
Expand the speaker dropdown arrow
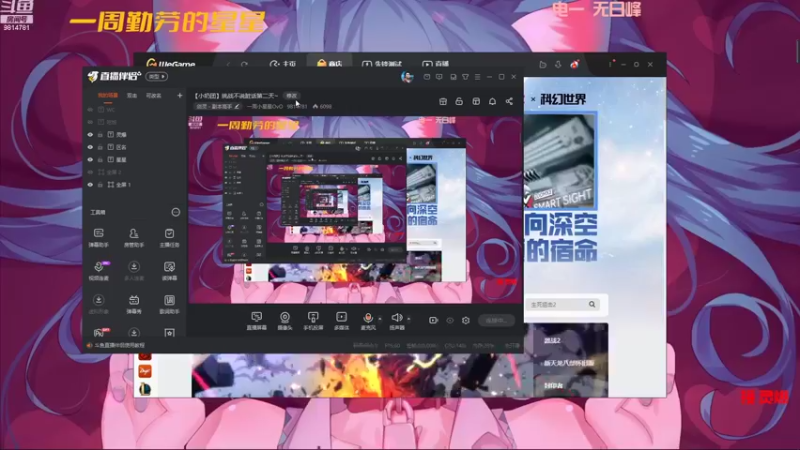[409, 319]
